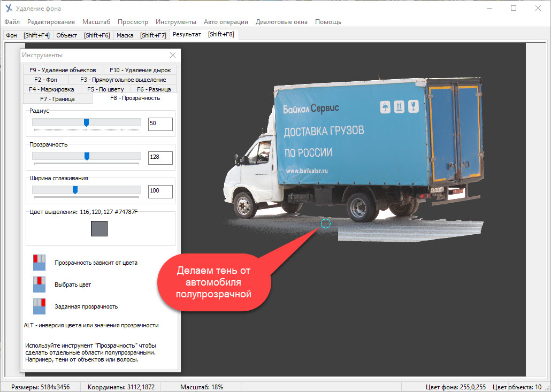
Task: Click the smoothing width field showing 100
Action: 160,191
